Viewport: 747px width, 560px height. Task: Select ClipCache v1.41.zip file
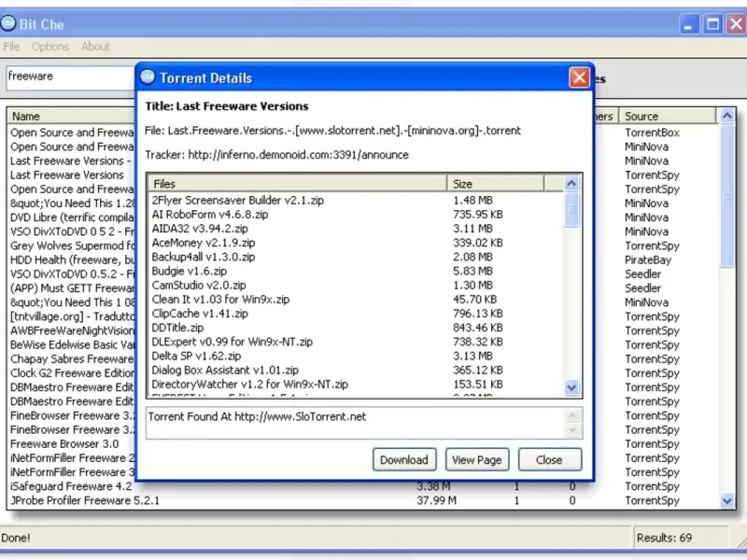200,314
